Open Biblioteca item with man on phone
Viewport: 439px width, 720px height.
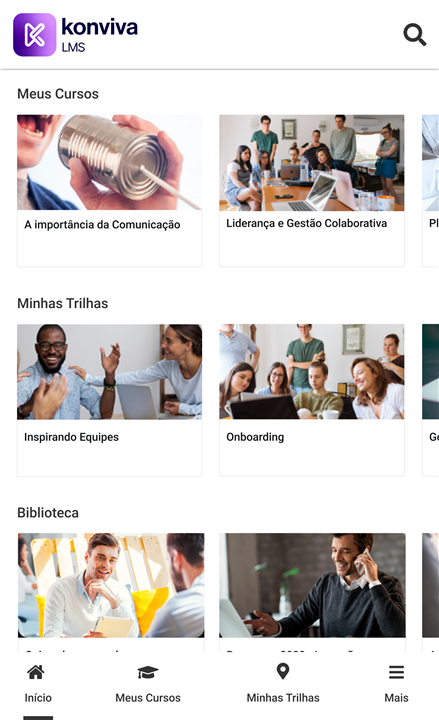[312, 585]
